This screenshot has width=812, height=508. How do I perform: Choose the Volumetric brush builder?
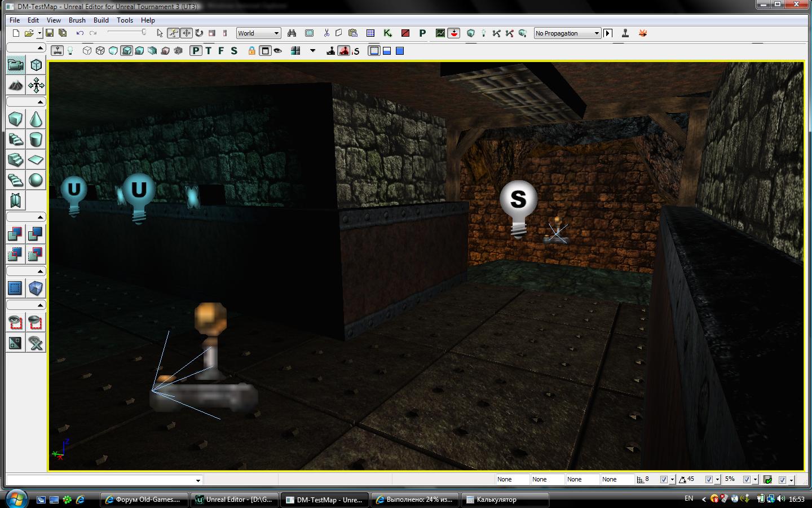pos(16,200)
